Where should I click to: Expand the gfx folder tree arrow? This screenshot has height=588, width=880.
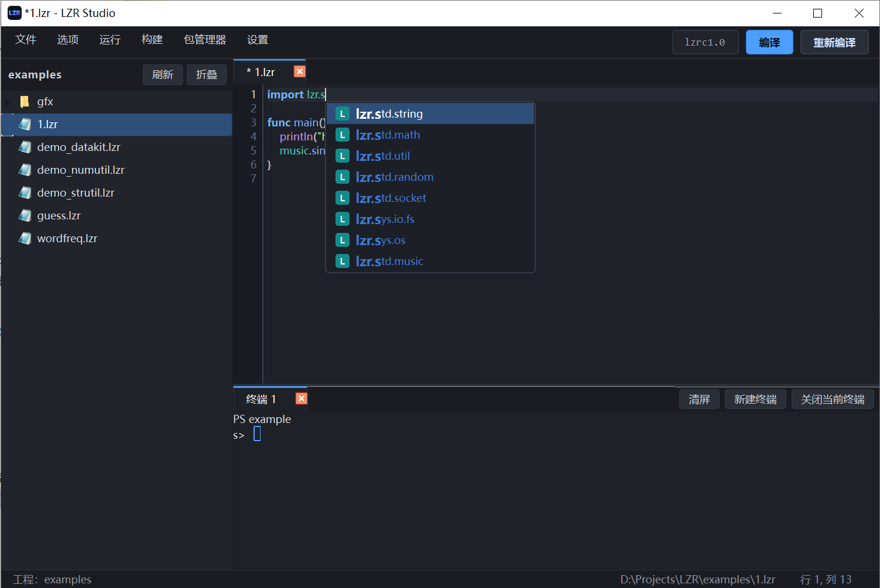[7, 102]
